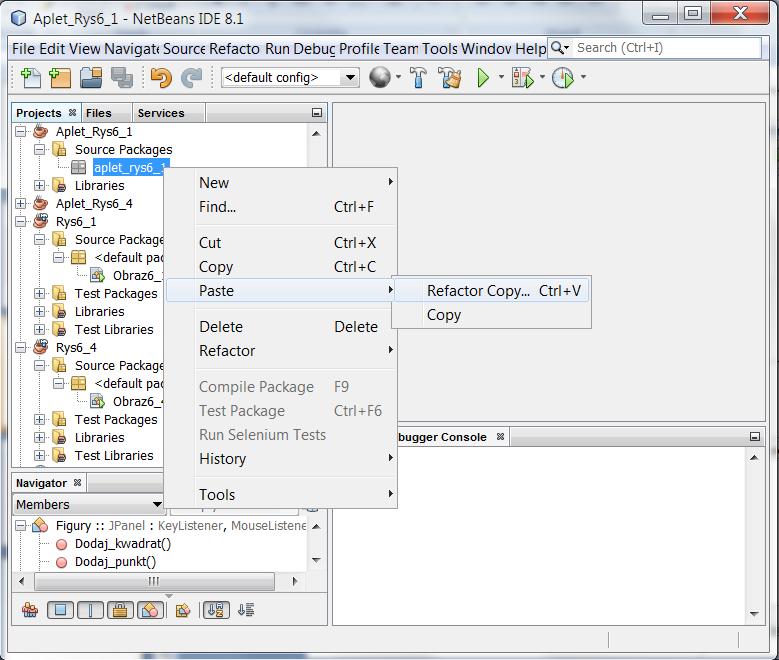Toggle Sort by Name in Navigator
Image resolution: width=779 pixels, height=660 pixels.
click(216, 610)
